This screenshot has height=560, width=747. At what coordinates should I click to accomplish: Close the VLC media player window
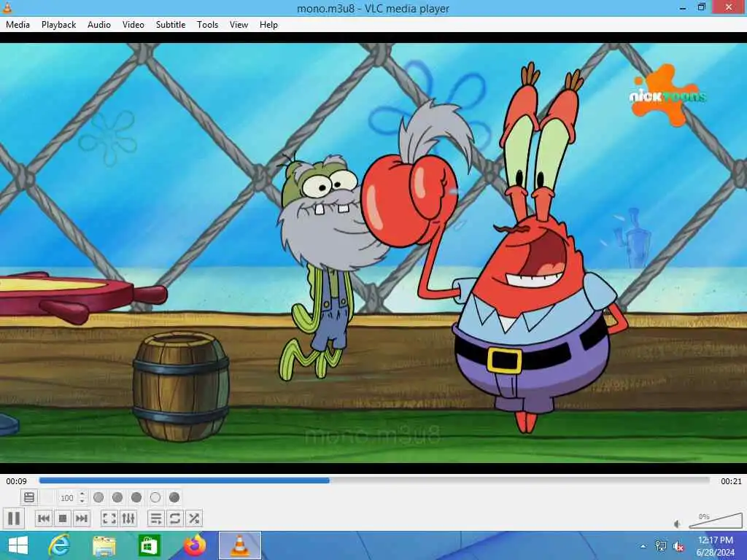click(729, 7)
